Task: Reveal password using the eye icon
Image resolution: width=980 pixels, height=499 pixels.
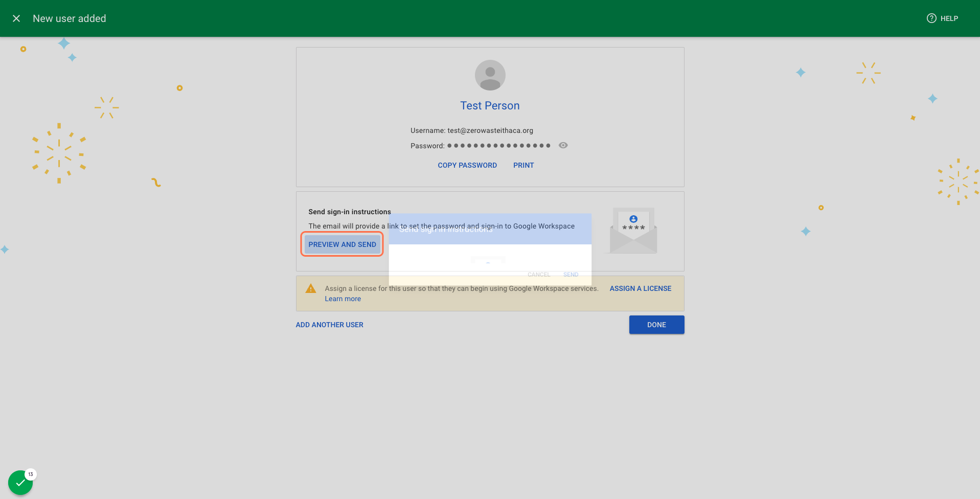Action: [563, 145]
